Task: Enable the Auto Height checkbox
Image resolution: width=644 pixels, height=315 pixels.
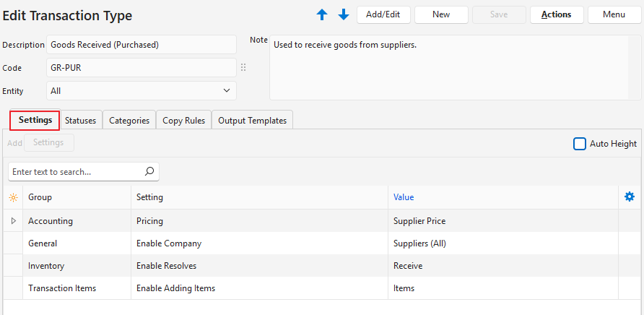Action: tap(579, 144)
